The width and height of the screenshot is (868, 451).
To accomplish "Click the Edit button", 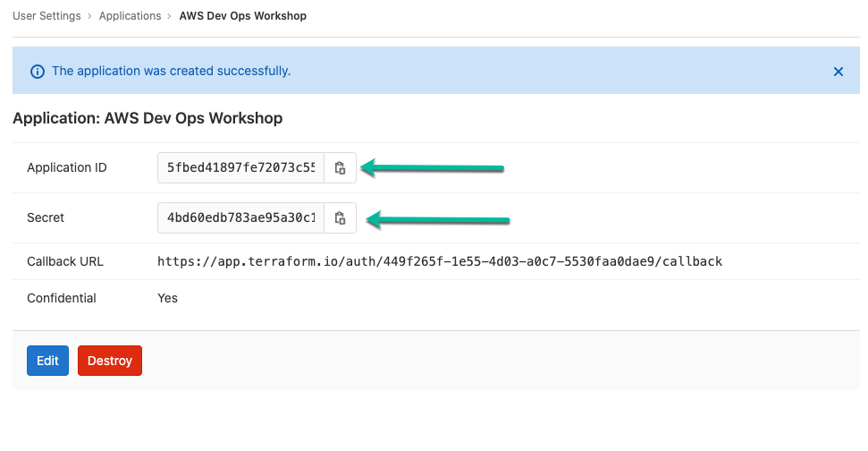I will pyautogui.click(x=47, y=361).
